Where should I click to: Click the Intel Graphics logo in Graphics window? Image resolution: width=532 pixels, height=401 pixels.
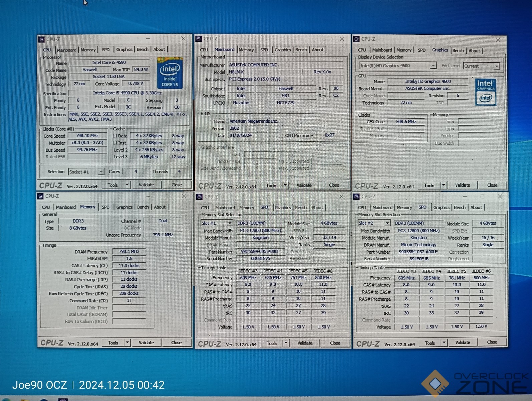[x=486, y=92]
